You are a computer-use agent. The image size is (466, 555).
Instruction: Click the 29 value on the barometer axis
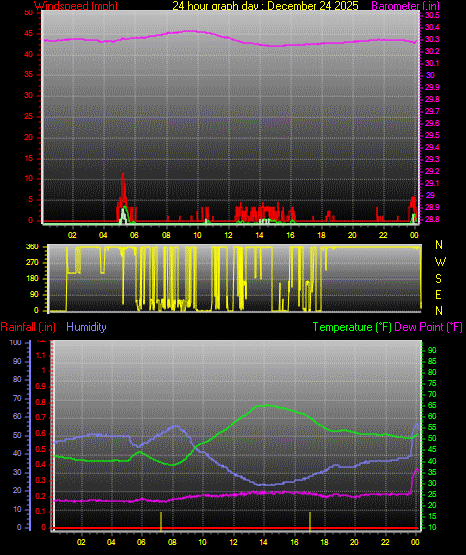click(x=430, y=195)
